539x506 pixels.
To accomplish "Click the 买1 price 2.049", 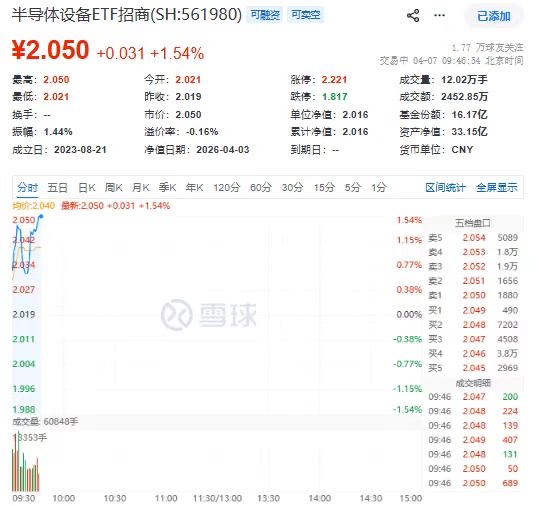I will [x=474, y=310].
